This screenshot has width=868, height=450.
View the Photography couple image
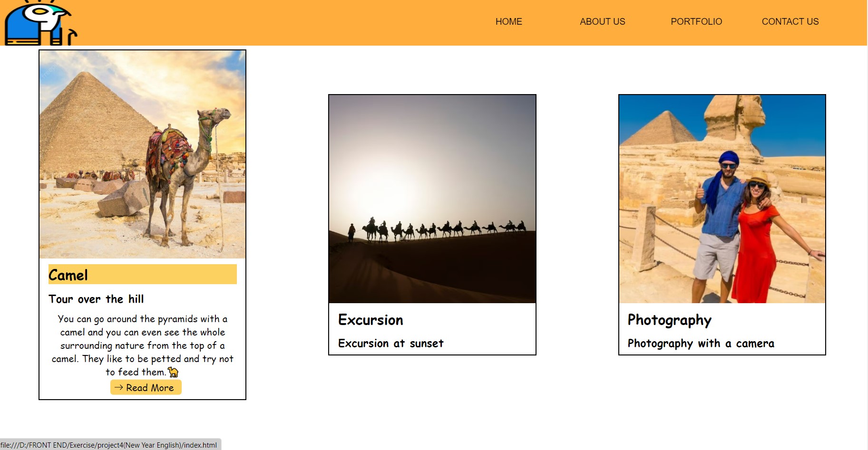(x=722, y=200)
